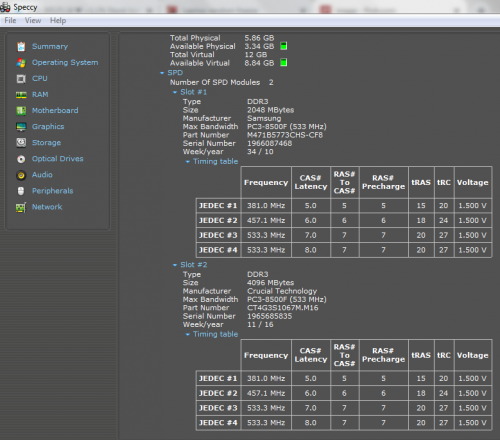Open the Summary section icon
The image size is (500, 440).
[21, 47]
